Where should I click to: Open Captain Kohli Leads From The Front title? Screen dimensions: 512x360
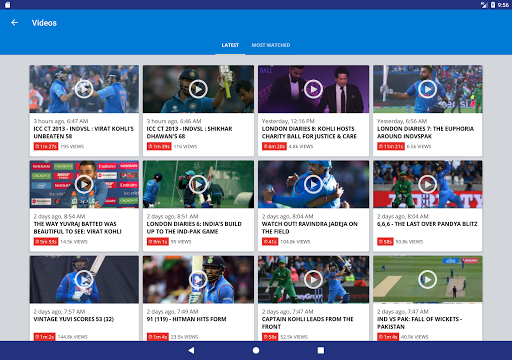[307, 323]
